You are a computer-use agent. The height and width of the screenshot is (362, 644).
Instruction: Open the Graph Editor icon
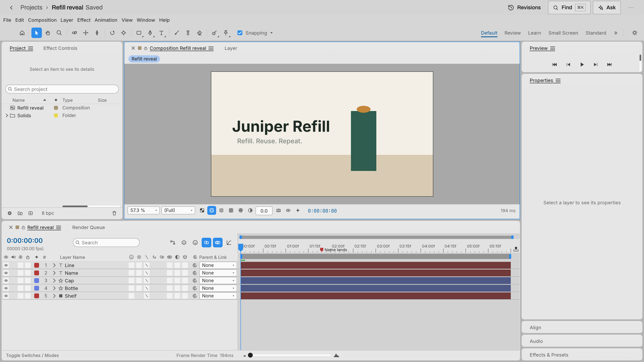point(229,242)
